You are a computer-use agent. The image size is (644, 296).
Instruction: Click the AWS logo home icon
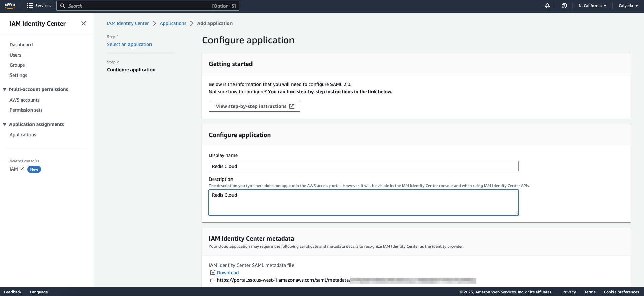click(10, 6)
